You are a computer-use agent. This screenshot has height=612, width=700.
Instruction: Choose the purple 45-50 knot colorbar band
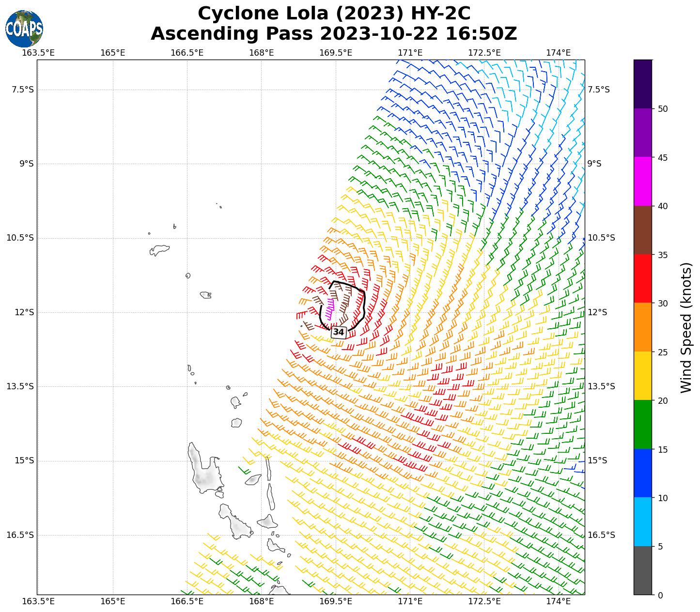[643, 132]
